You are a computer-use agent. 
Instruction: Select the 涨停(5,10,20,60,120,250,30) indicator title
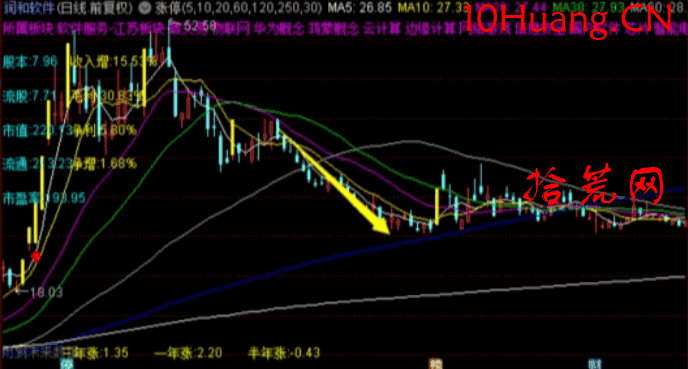pos(238,8)
